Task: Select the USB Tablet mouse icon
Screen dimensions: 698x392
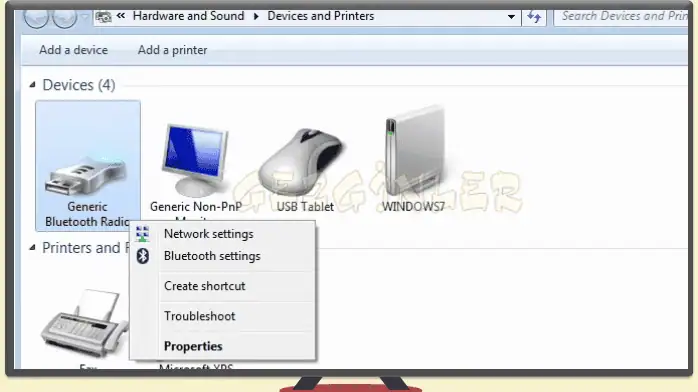Action: coord(302,163)
